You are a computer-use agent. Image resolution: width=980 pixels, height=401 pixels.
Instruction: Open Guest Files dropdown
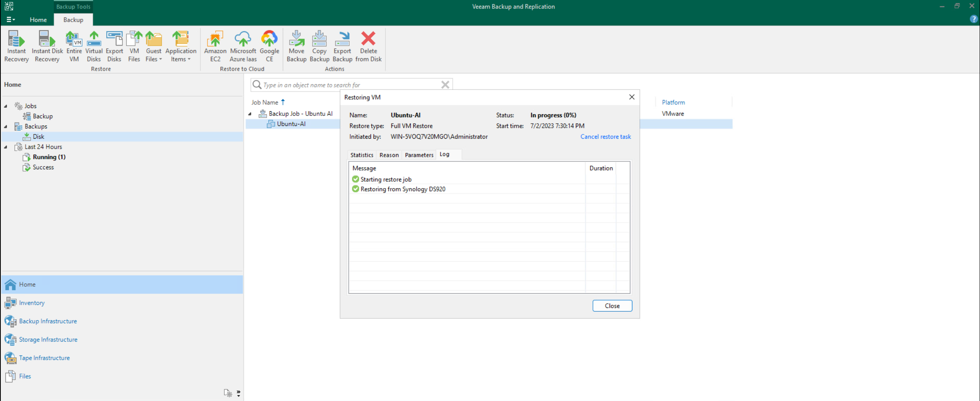click(x=153, y=46)
